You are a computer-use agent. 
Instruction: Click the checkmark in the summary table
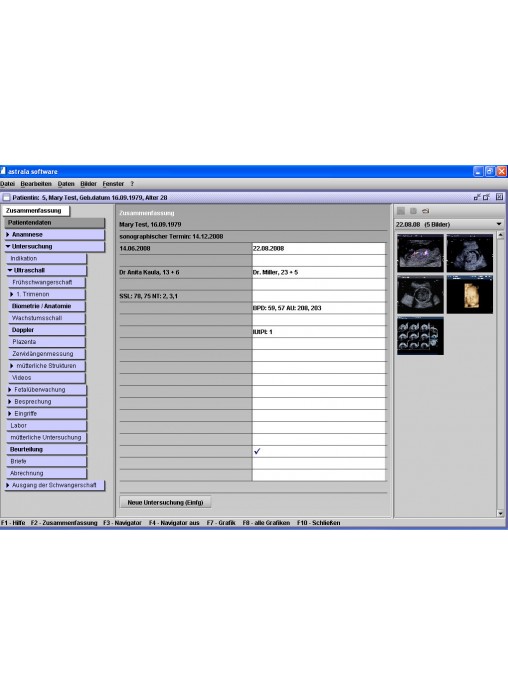point(257,451)
